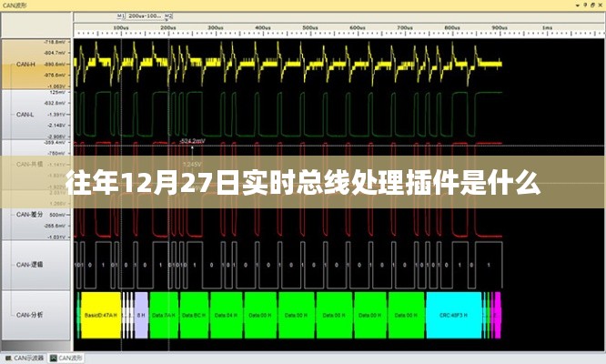This screenshot has width=606, height=364.
Task: Click the -265.6mV scale value of CAN-差分
Action: [x=55, y=226]
